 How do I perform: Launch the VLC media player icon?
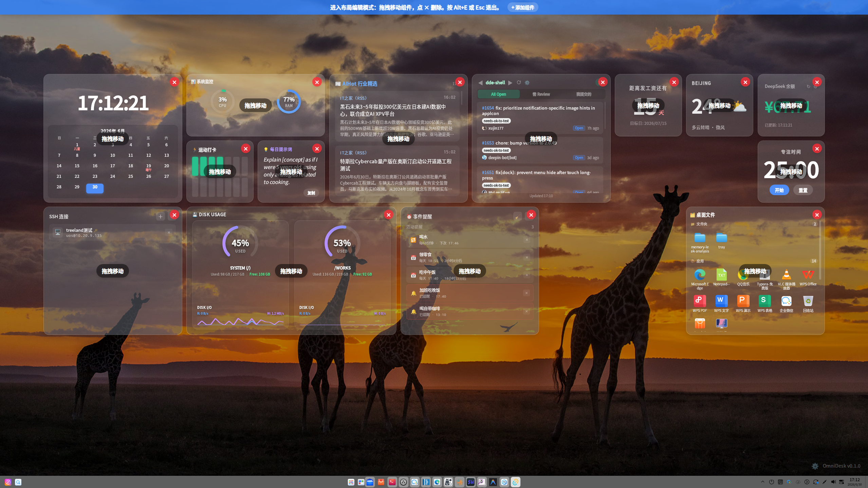point(786,275)
